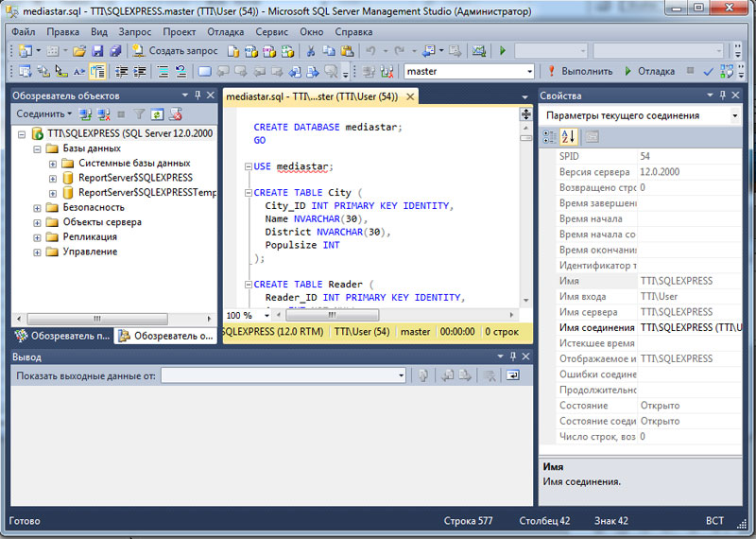Toggle word wrap icon in Output panel
756x539 pixels.
click(x=512, y=375)
